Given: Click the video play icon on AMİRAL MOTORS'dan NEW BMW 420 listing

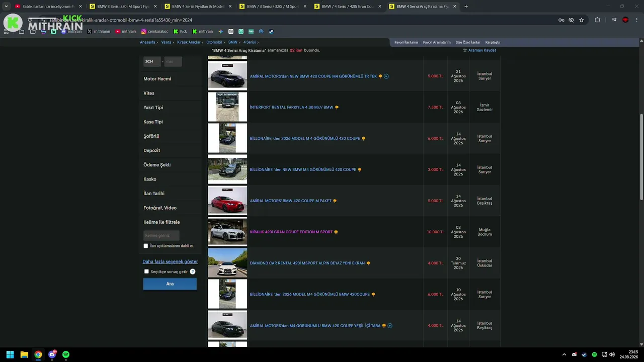Looking at the screenshot, I should [386, 76].
